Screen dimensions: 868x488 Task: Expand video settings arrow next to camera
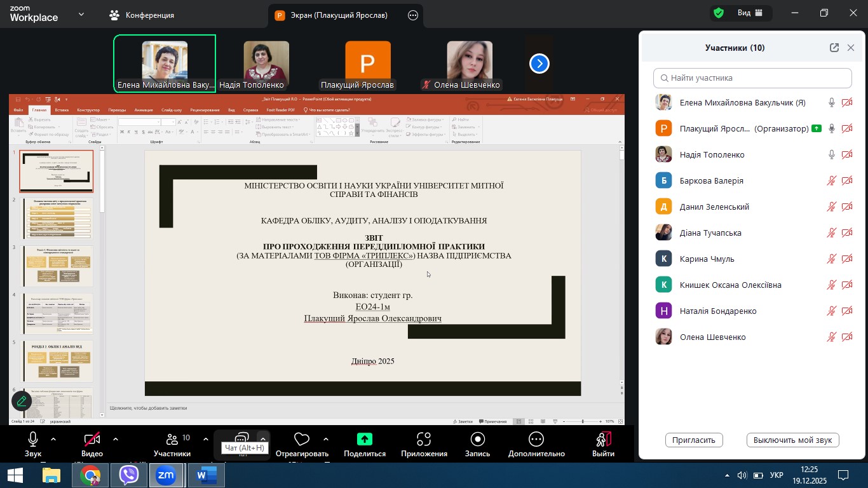click(x=116, y=439)
